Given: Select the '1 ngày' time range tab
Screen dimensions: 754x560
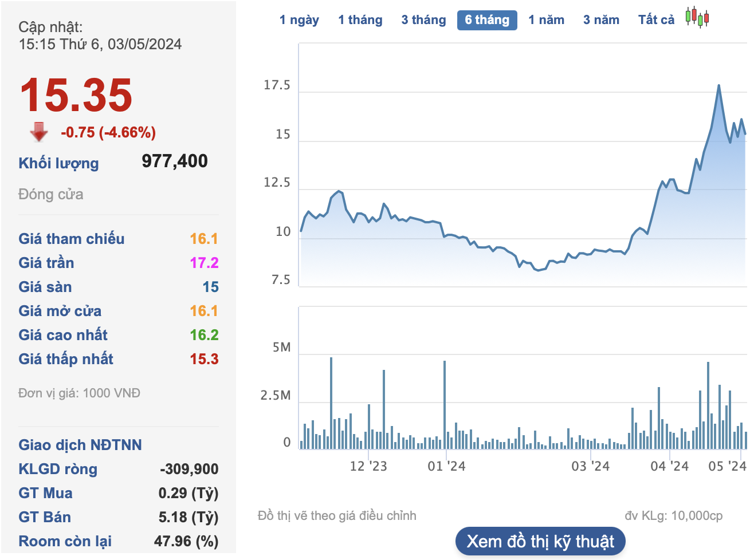Looking at the screenshot, I should coord(299,20).
